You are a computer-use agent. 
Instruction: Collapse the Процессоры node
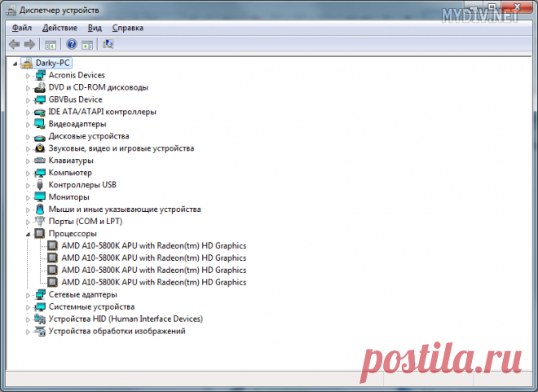[28, 235]
